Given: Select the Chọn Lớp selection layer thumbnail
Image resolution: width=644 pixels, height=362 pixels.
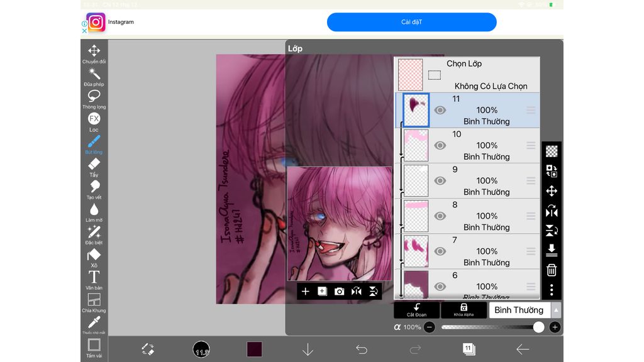Looking at the screenshot, I should [410, 75].
